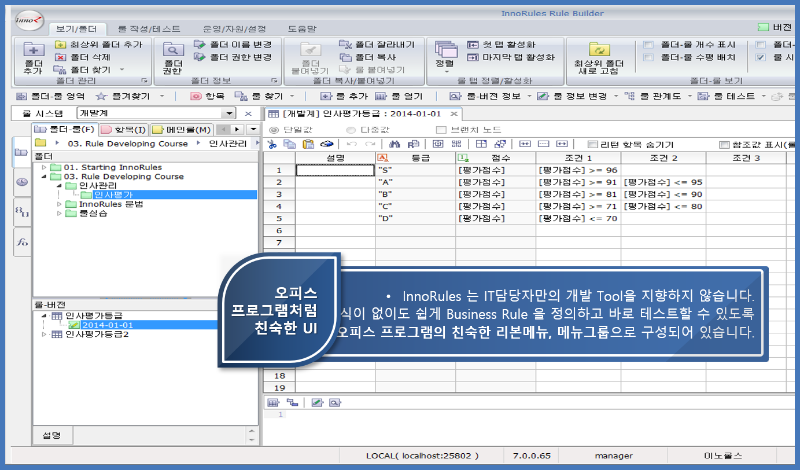
Task: Click the folder icon in left vertical sidebar
Action: [x=21, y=152]
